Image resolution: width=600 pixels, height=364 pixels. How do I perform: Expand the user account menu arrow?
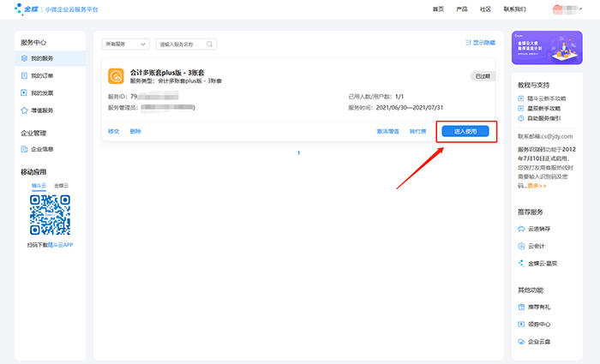pos(581,9)
